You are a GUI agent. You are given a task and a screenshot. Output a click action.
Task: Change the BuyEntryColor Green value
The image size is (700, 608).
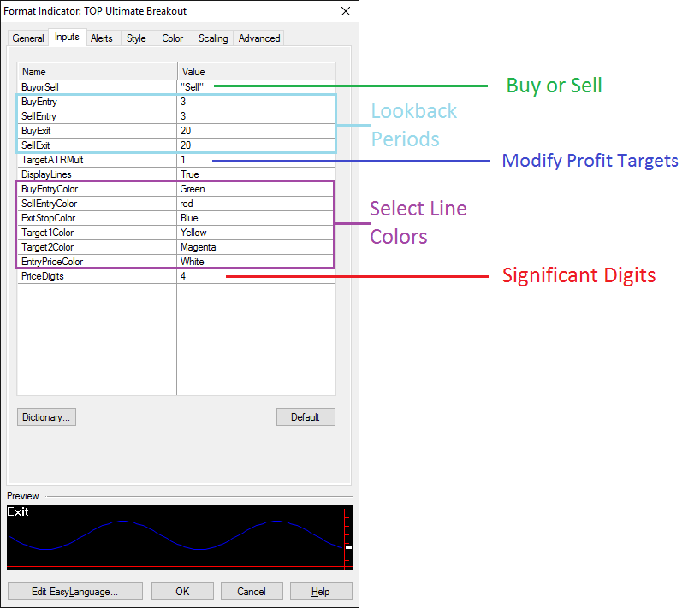[x=255, y=189]
